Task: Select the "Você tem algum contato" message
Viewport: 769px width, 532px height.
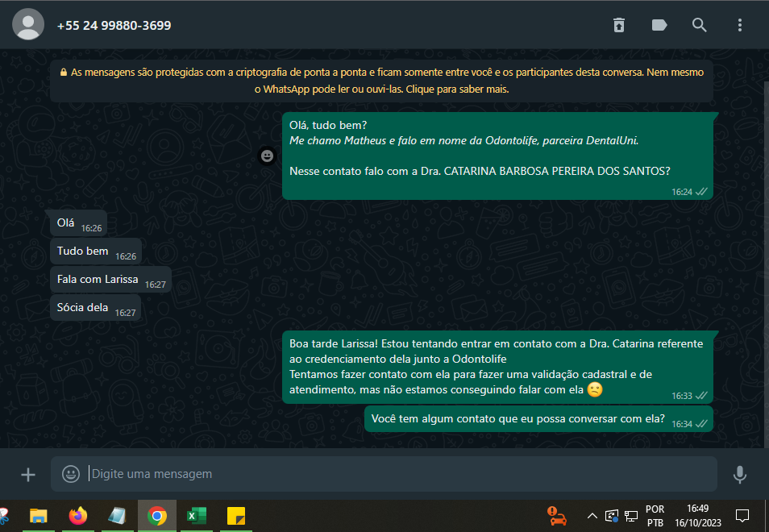Action: [538, 419]
